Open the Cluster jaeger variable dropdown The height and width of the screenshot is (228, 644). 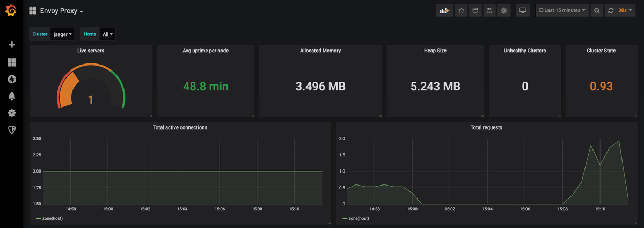pyautogui.click(x=63, y=34)
